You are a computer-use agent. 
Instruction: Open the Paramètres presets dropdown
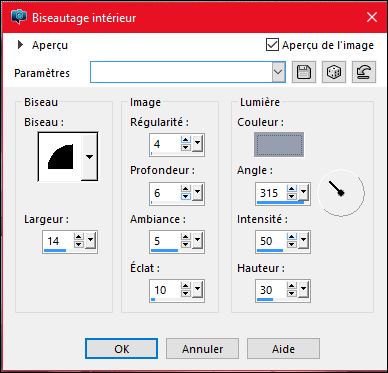tap(279, 72)
